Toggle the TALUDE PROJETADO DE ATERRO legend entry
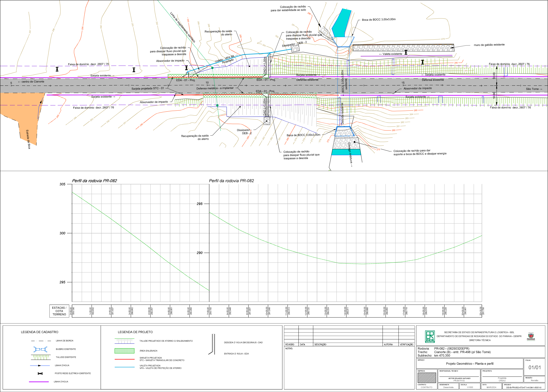The height and width of the screenshot is (392, 548). pyautogui.click(x=124, y=341)
